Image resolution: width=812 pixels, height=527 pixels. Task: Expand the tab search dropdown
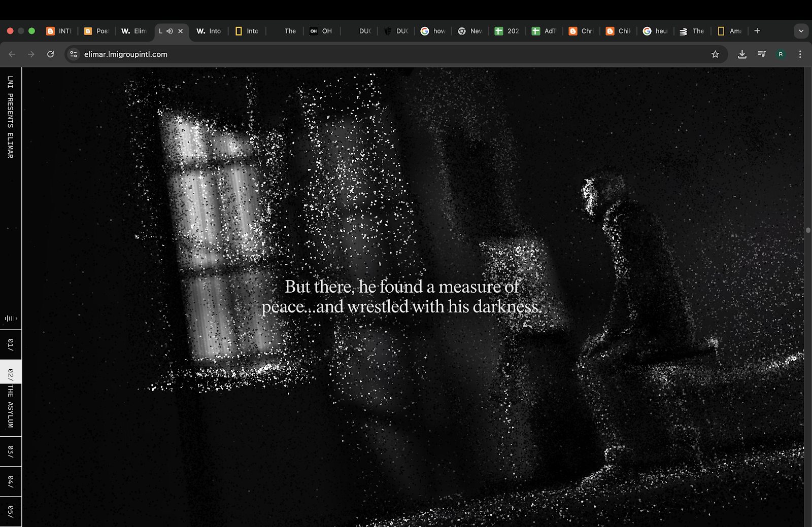point(801,31)
